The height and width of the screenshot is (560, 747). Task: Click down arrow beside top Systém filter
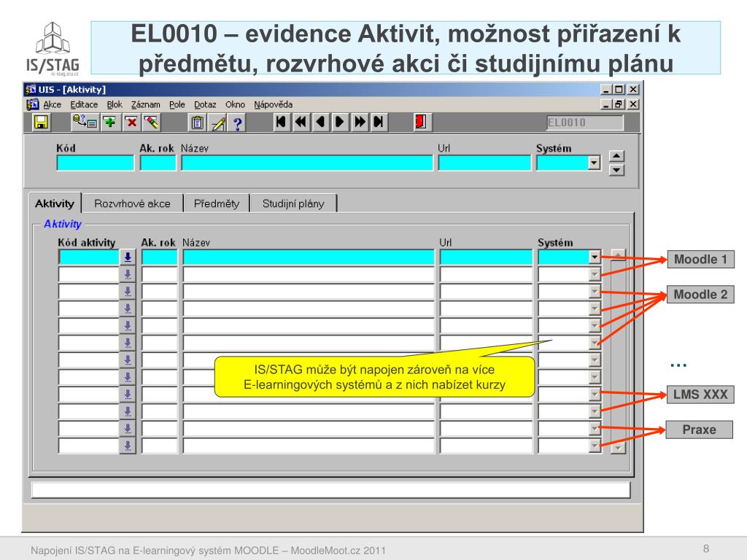coord(616,170)
